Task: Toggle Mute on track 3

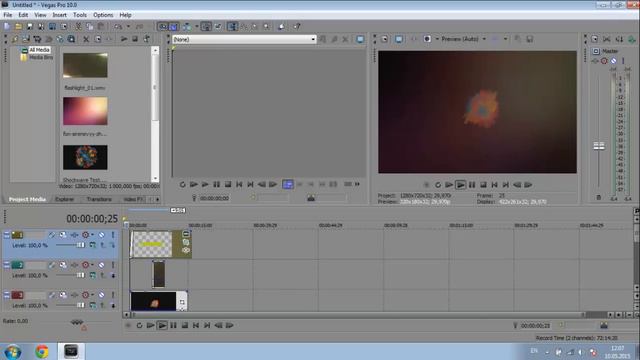Action: click(x=102, y=295)
